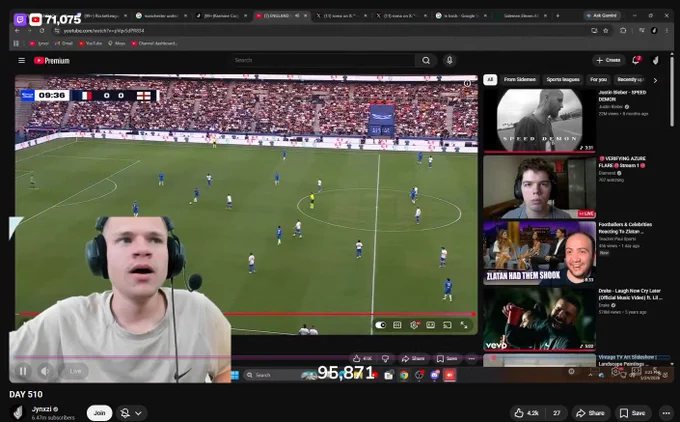Mute the stream with the speaker button
The image size is (680, 422).
45,371
